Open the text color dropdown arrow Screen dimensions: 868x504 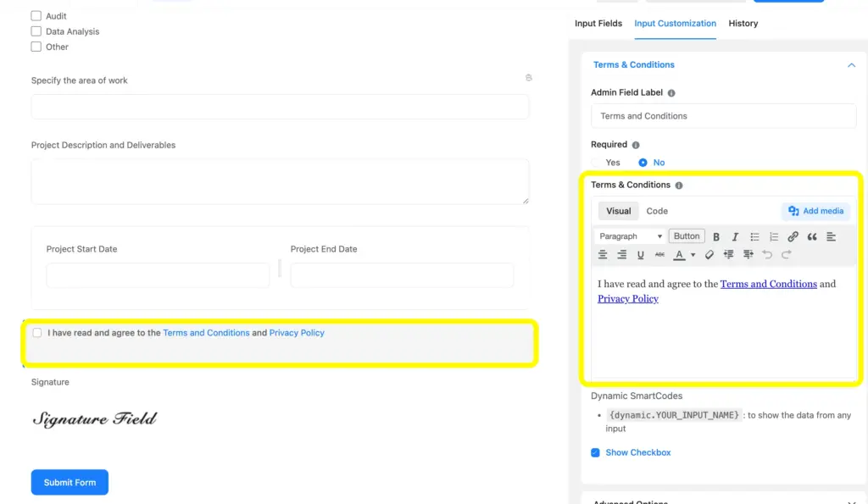click(x=693, y=255)
